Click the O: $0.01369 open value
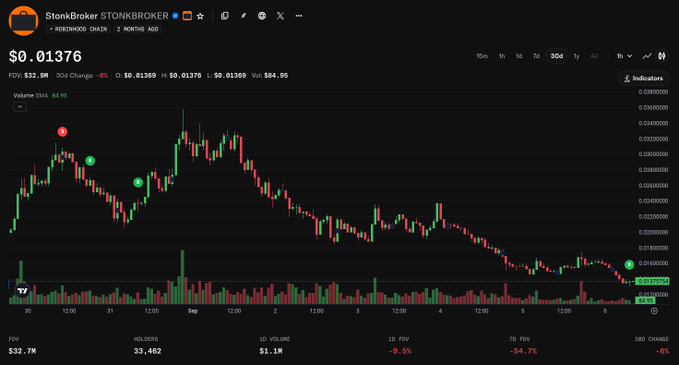 pyautogui.click(x=136, y=75)
